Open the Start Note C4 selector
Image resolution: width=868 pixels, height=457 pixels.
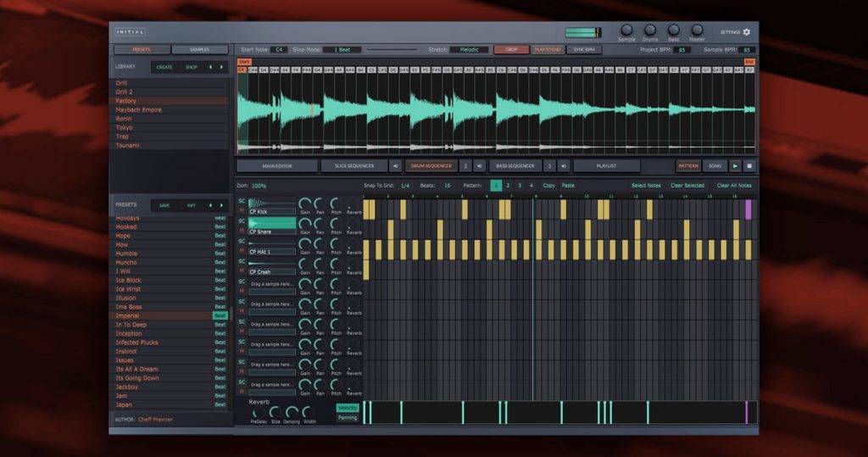point(279,50)
